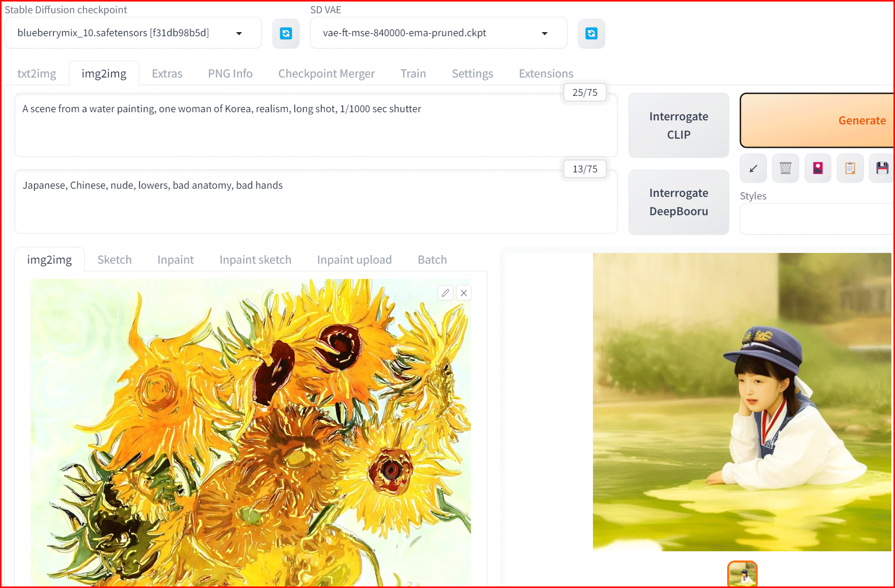This screenshot has width=895, height=588.
Task: Remove the sunflower input image
Action: tap(464, 293)
